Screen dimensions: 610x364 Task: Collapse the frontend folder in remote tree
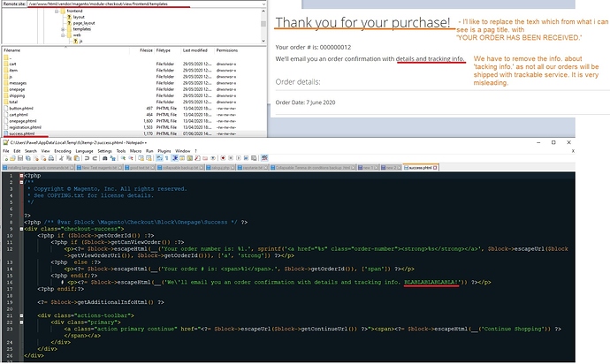coord(57,11)
